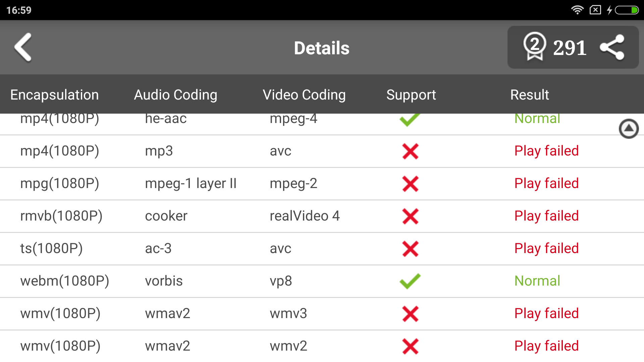
Task: Tap the red X in ts ac-3 row
Action: 410,249
